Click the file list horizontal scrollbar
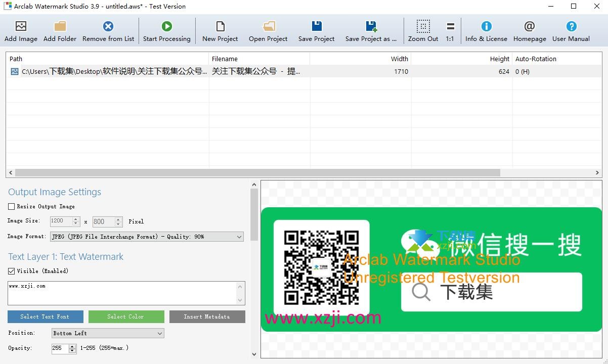This screenshot has width=608, height=364. tap(257, 173)
